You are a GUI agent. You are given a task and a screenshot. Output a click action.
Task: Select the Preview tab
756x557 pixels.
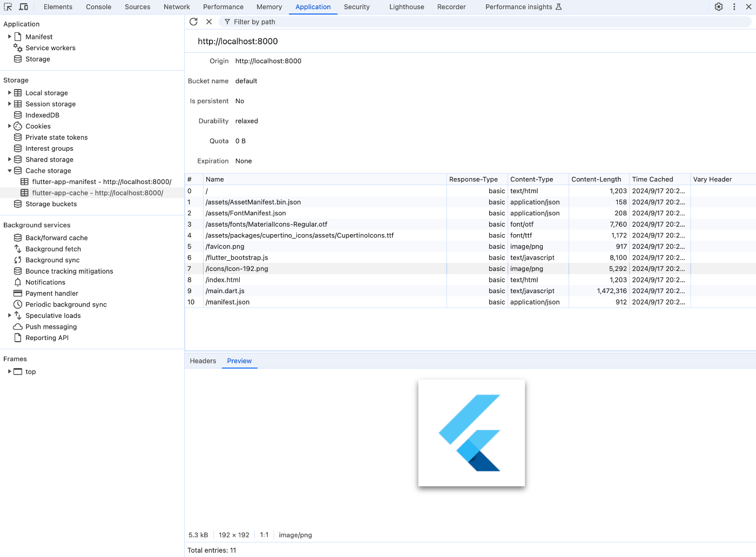pyautogui.click(x=239, y=361)
